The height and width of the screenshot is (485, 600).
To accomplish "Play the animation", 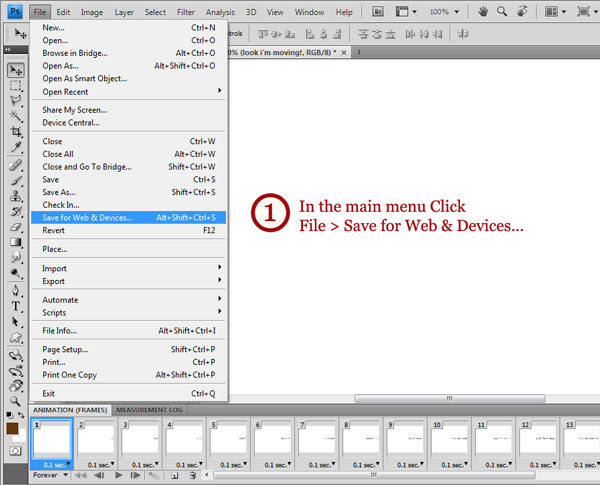I will tap(118, 475).
